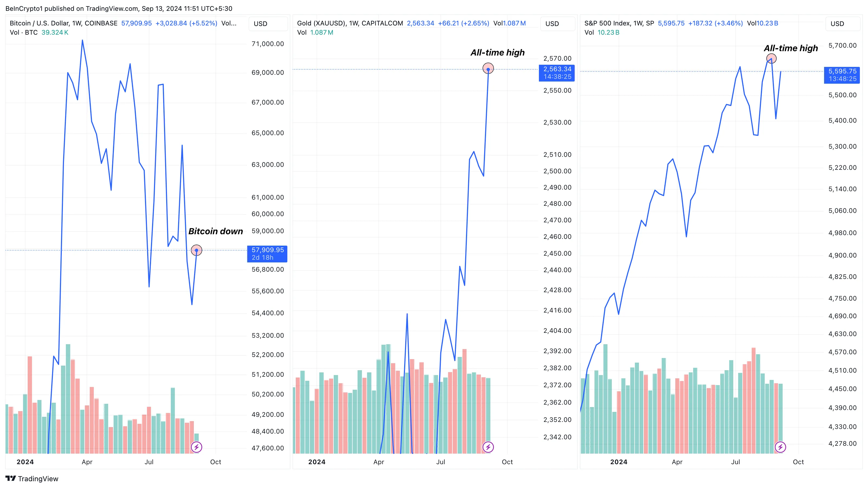Click the Apr label on Bitcoin time axis

[x=87, y=462]
